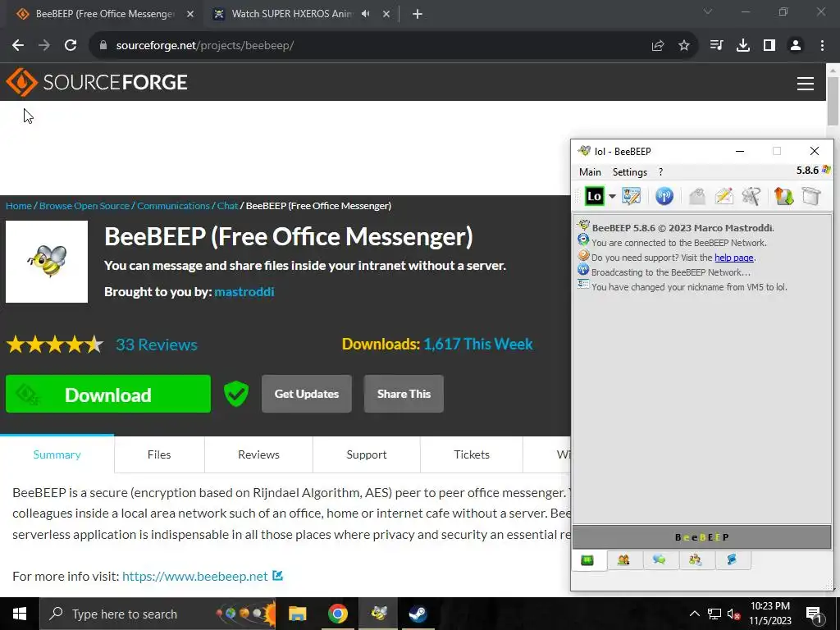Click the Windows Start button
This screenshot has width=840, height=630.
coord(20,614)
